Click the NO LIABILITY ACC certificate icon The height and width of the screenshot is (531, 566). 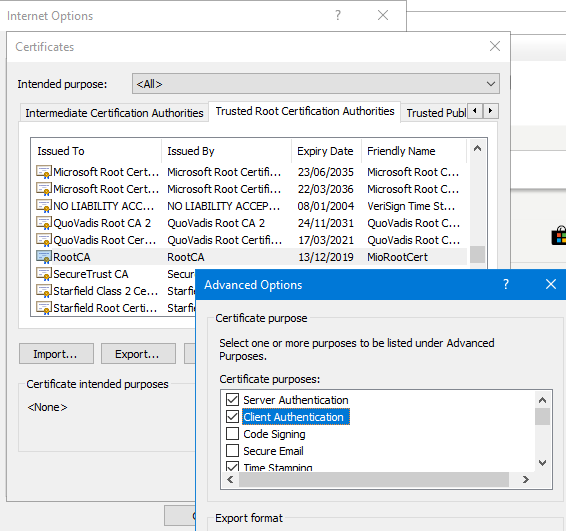click(44, 206)
